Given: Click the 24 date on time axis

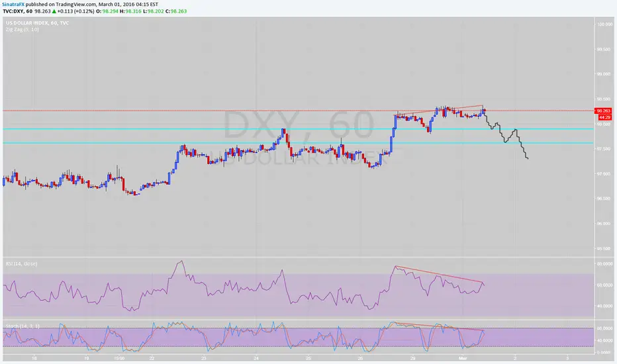Looking at the screenshot, I should click(x=256, y=358).
